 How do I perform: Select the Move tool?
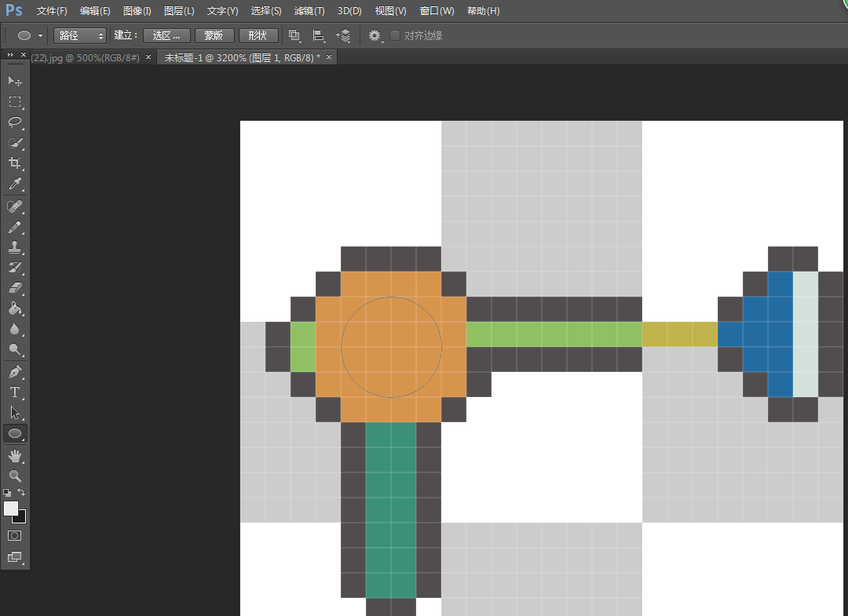(15, 81)
